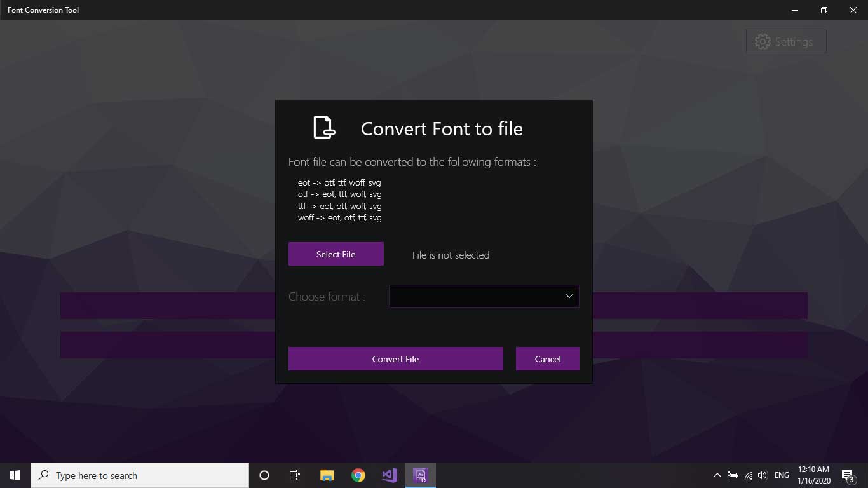Click the font file document icon in dialog header

[324, 127]
